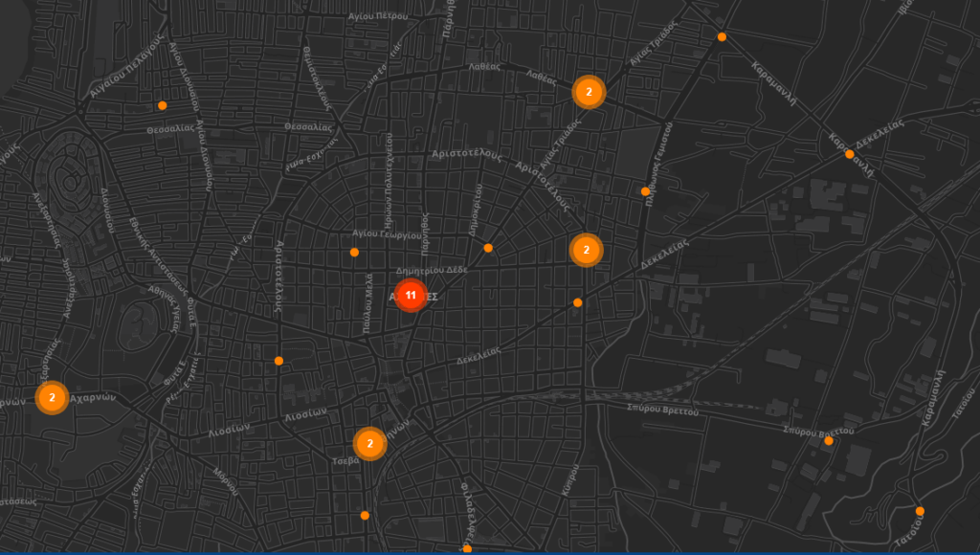Click the Αγίου Πέτρου street label
The height and width of the screenshot is (555, 980).
[x=378, y=15]
